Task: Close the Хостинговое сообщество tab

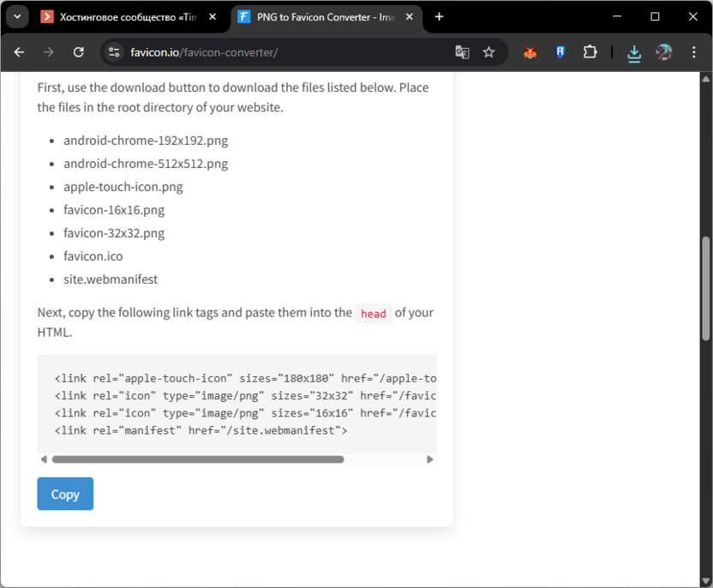Action: click(x=213, y=17)
